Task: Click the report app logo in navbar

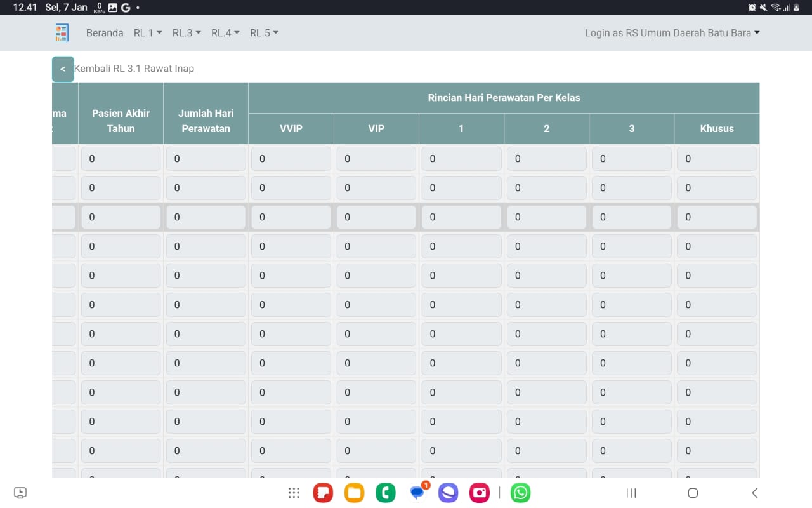Action: [x=62, y=32]
